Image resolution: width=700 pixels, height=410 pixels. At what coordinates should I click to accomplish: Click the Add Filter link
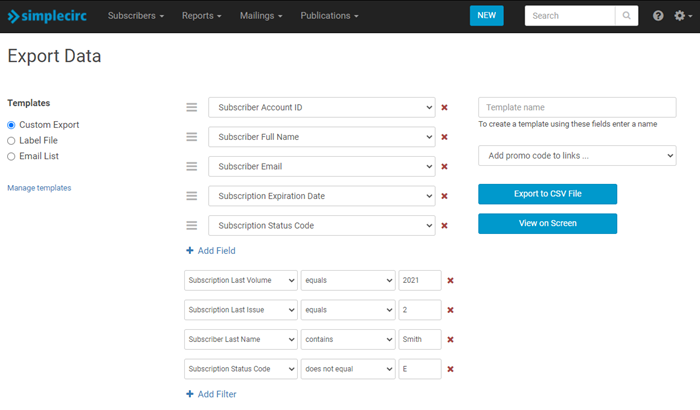[x=211, y=394]
